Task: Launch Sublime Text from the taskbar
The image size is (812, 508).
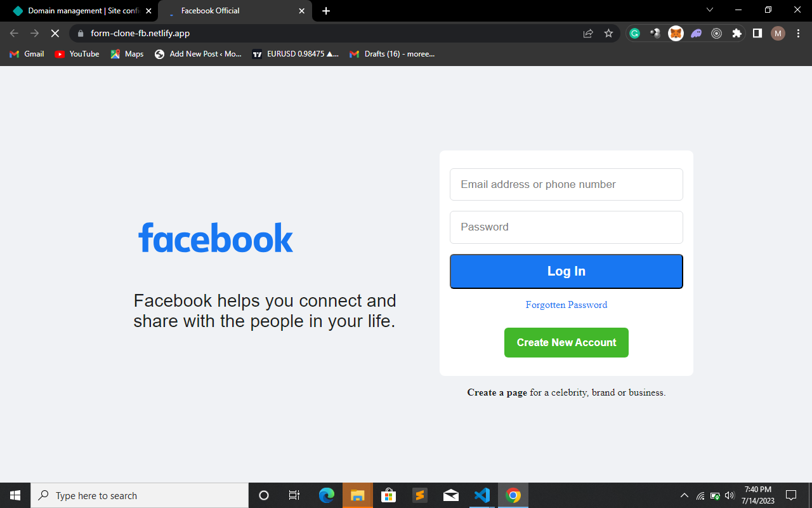Action: click(x=419, y=495)
